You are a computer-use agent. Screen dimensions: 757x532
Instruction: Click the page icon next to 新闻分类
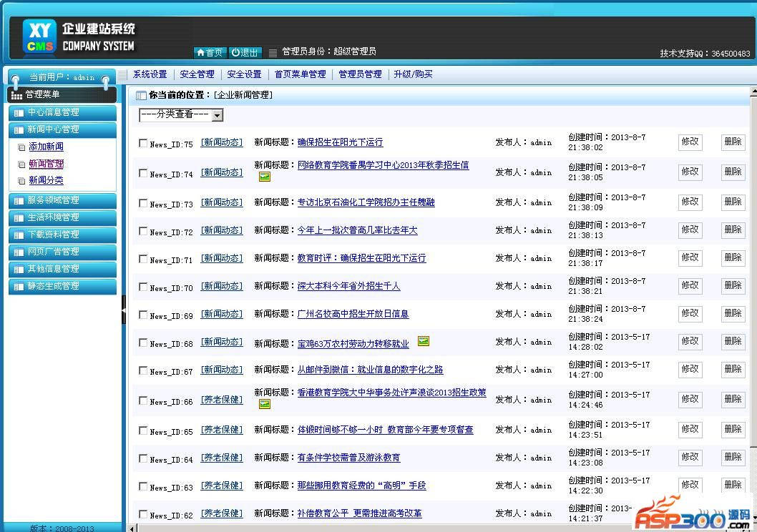click(21, 181)
